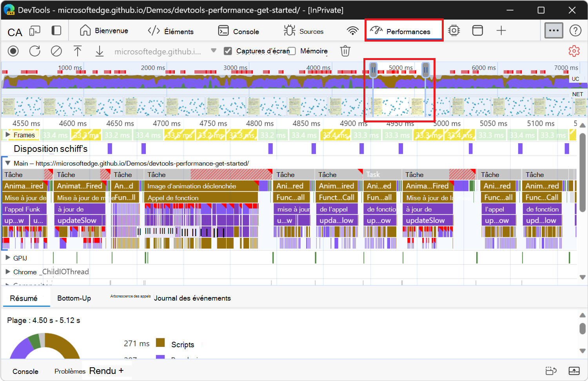Disable the Captures d'écran checkbox
This screenshot has width=588, height=381.
coord(228,51)
